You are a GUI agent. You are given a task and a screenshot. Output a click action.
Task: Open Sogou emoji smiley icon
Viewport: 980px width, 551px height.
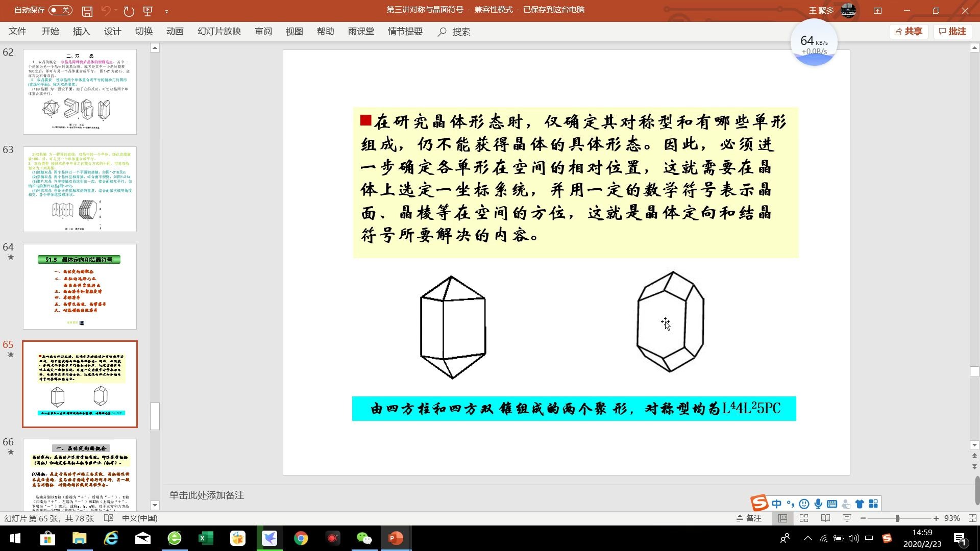pos(804,504)
